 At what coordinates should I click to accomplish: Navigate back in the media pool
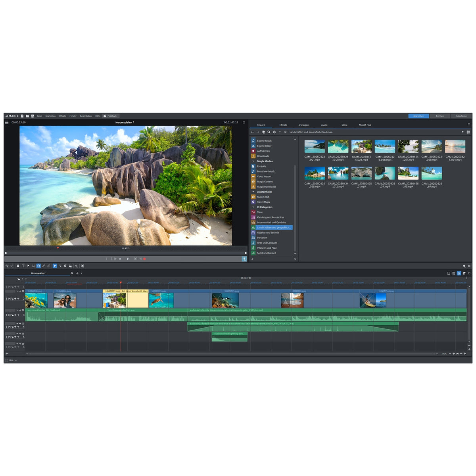pos(253,132)
